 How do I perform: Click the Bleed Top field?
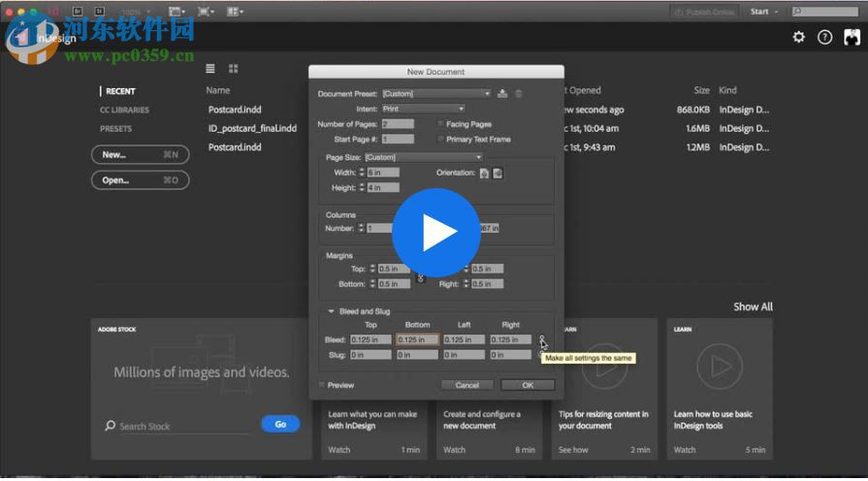pyautogui.click(x=370, y=339)
